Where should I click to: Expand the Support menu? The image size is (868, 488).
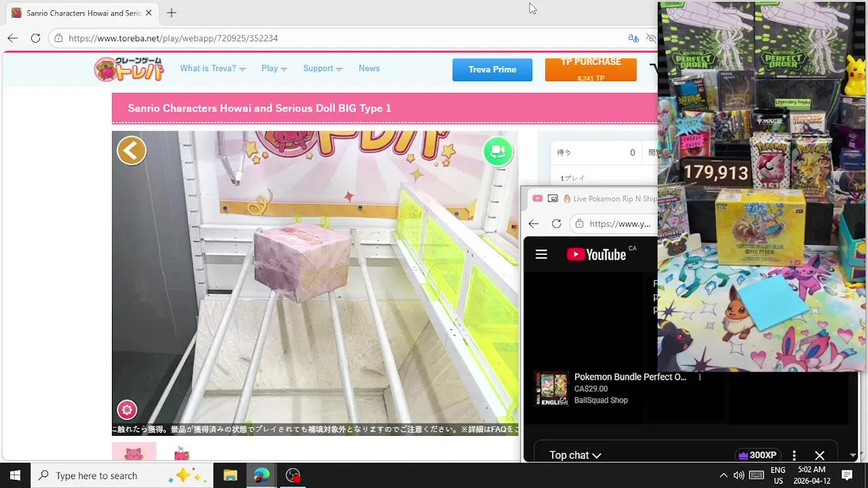point(323,68)
